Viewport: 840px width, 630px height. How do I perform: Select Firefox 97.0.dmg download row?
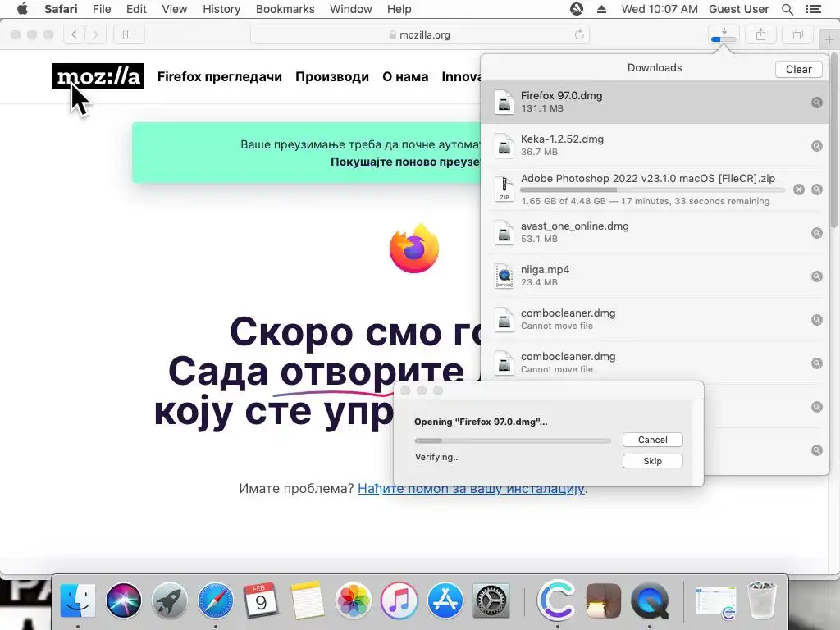(x=655, y=103)
